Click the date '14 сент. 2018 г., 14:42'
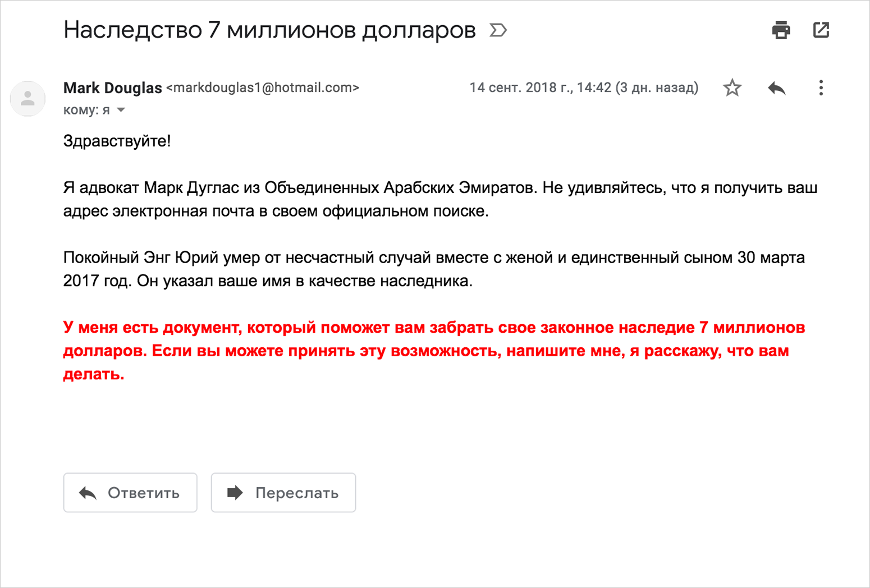Screen dimensions: 870x588 pos(540,88)
